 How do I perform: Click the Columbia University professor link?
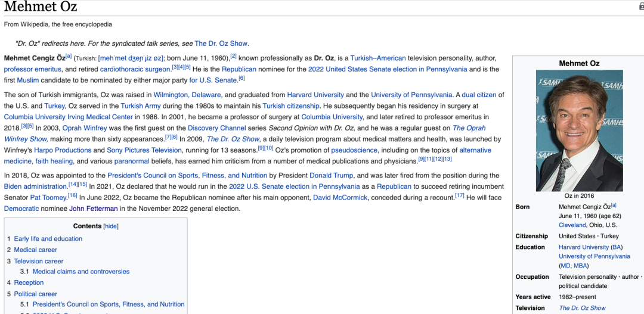[332, 117]
